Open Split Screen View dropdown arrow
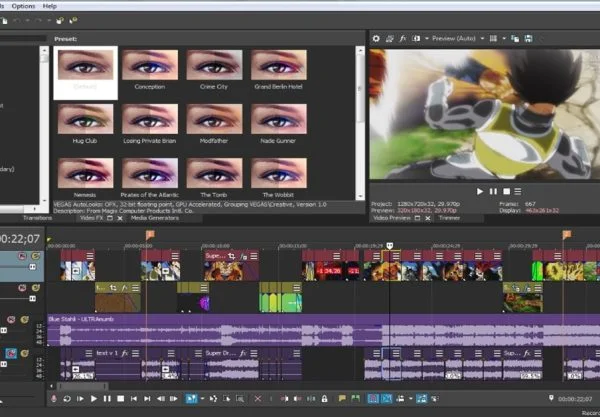 (426, 39)
